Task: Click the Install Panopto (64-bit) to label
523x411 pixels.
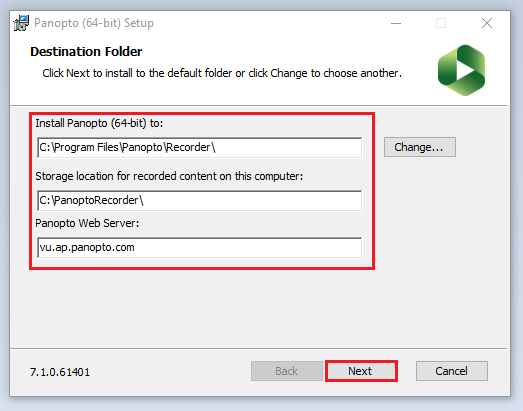Action: pos(99,123)
